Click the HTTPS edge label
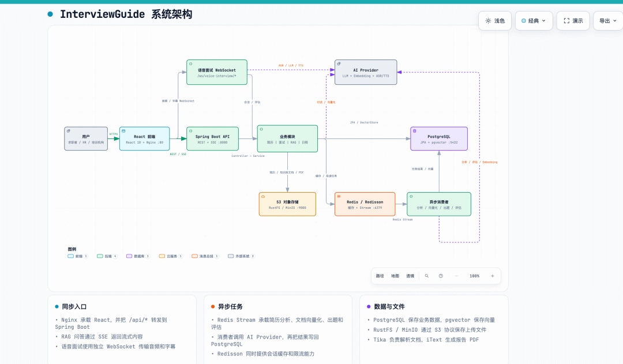The image size is (623, 364). pyautogui.click(x=114, y=134)
